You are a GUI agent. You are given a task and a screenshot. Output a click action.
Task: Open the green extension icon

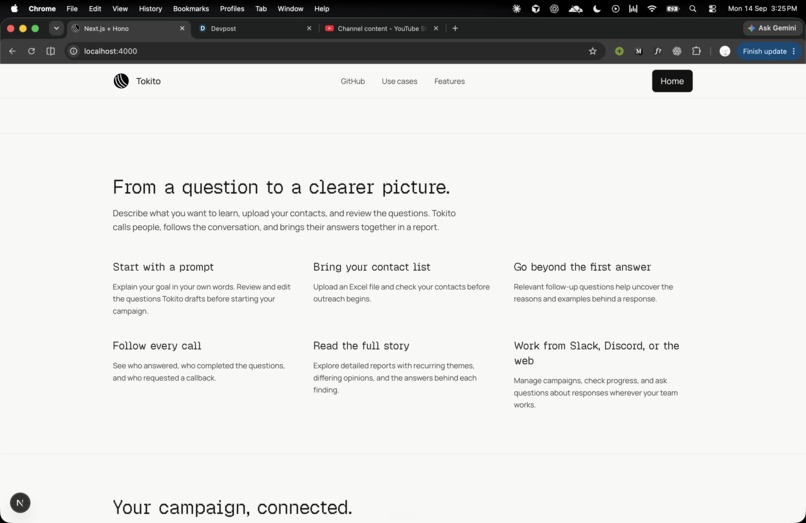point(619,51)
